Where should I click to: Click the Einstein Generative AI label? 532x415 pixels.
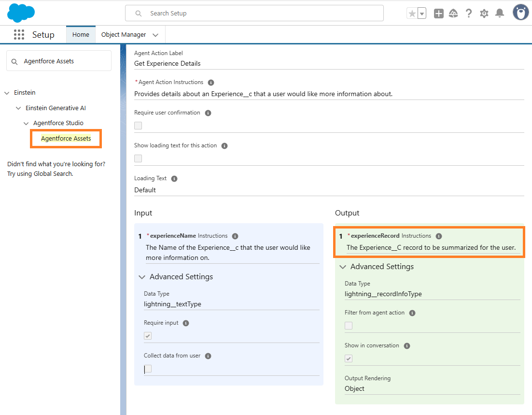pyautogui.click(x=56, y=108)
